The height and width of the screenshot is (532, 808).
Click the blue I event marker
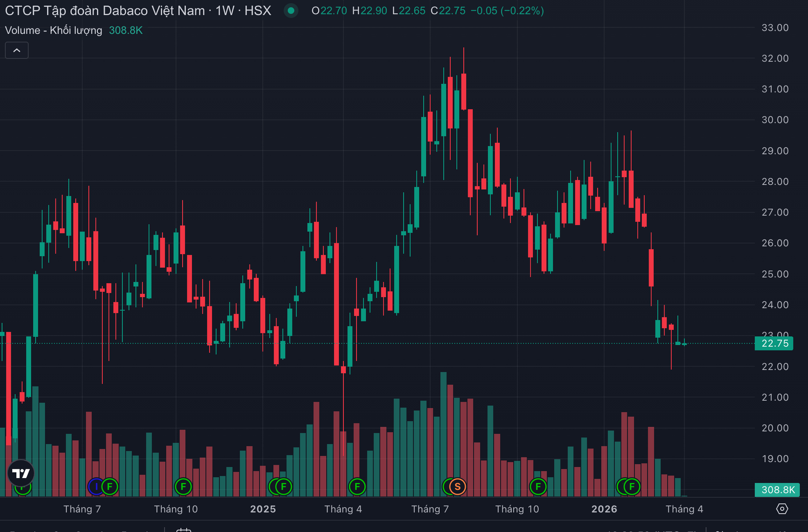96,487
